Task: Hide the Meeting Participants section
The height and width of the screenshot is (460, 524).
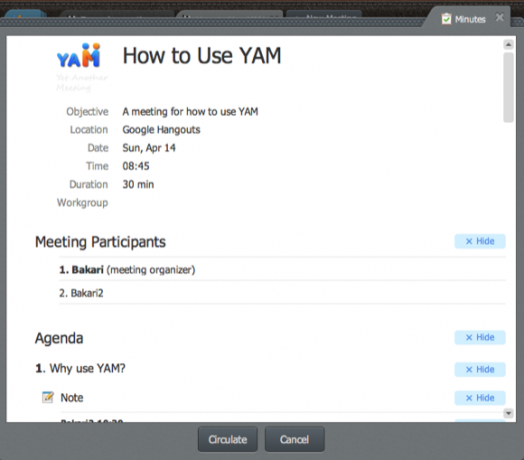Action: pos(480,241)
